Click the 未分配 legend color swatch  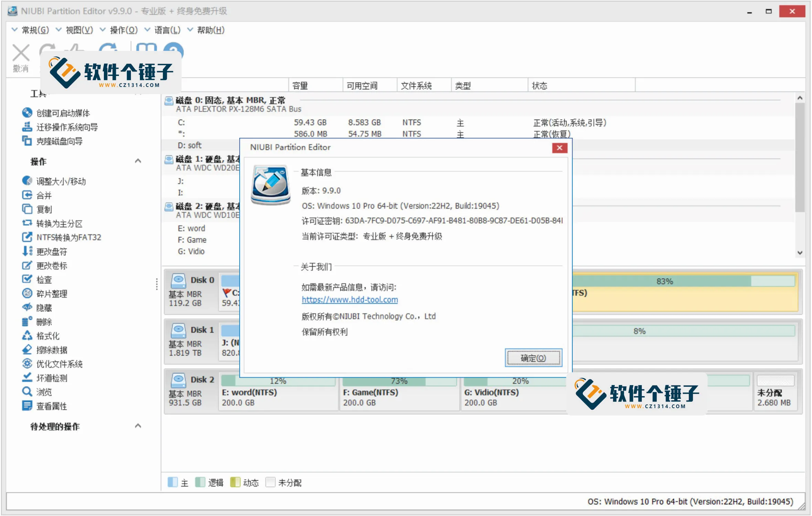(x=270, y=482)
